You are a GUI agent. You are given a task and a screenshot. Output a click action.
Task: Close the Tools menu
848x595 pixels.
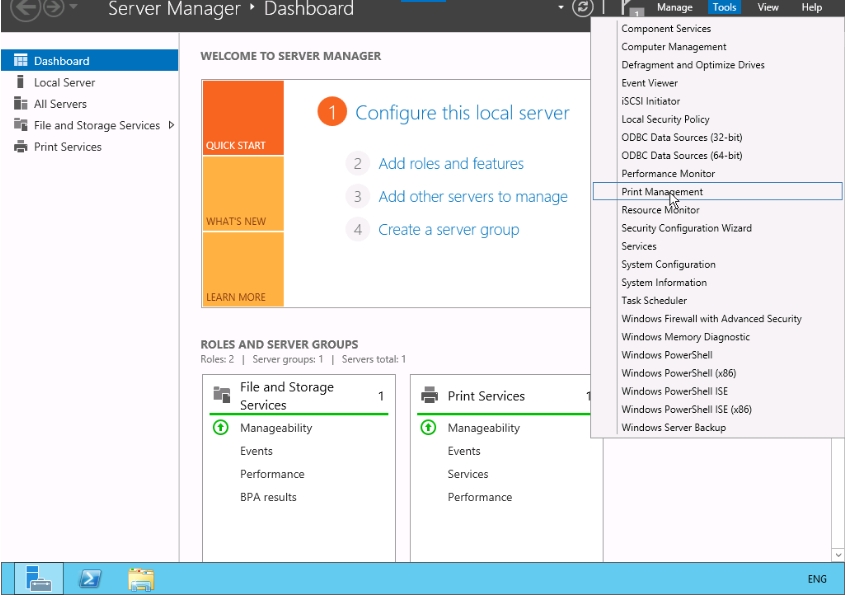[724, 8]
